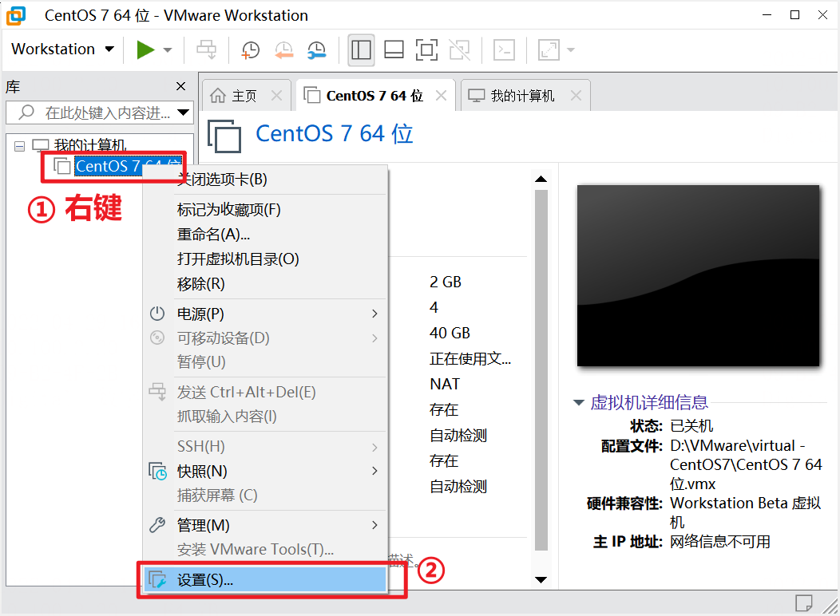Viewport: 840px width, 616px height.
Task: Click the Unity mode toolbar icon
Action: pos(460,49)
